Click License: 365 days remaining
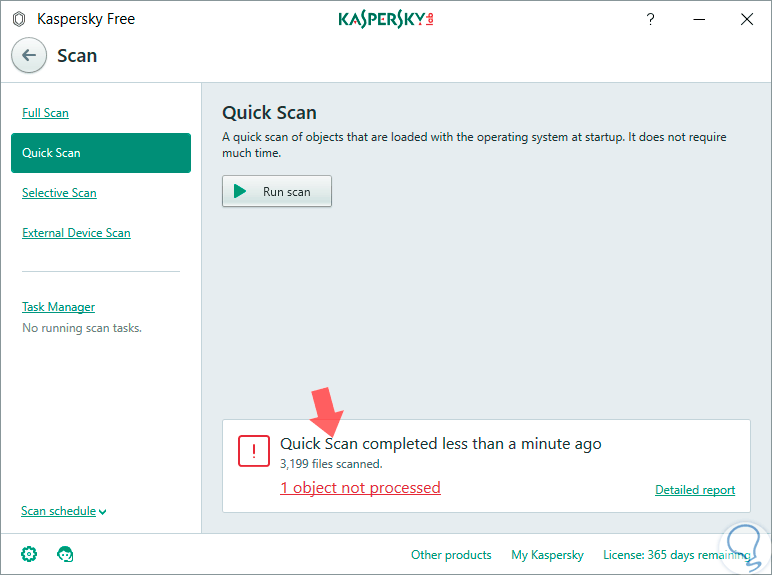 (676, 555)
